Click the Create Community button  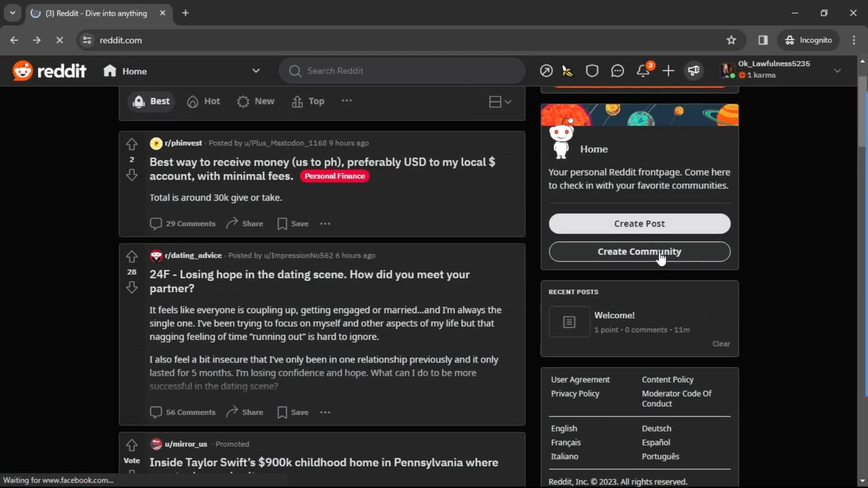tap(639, 252)
